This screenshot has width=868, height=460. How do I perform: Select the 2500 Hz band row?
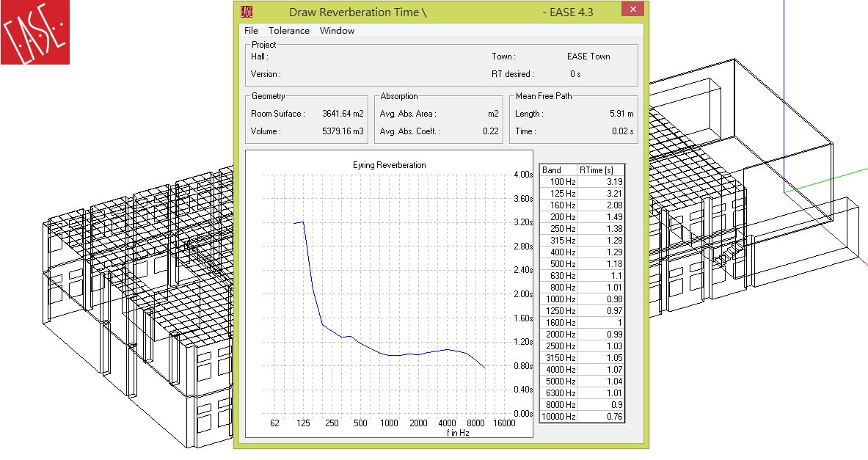coord(582,346)
